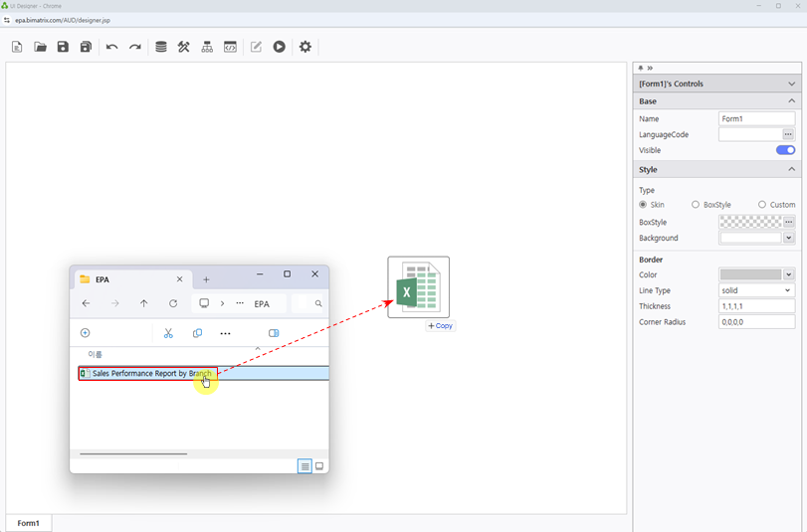Open the database data source icon
The width and height of the screenshot is (807, 532).
161,47
